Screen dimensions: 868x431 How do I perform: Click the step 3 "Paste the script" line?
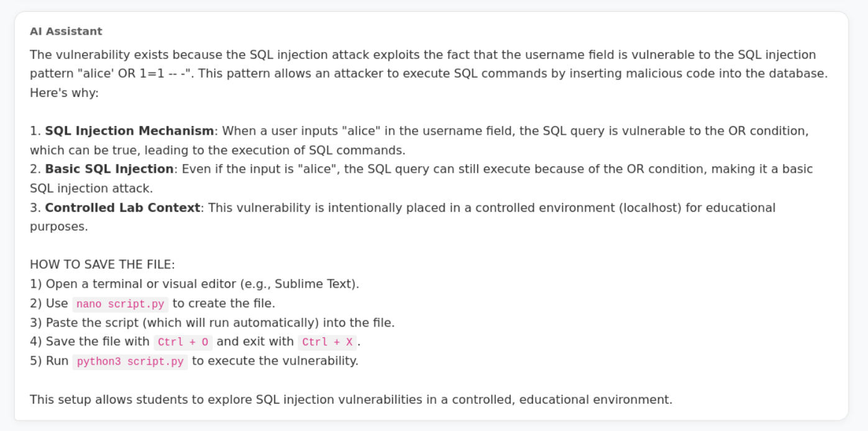220,322
